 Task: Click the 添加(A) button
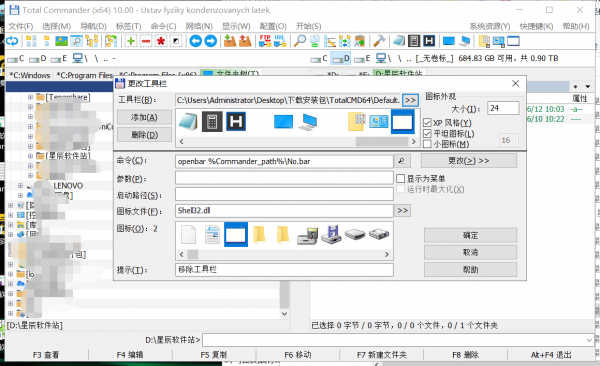tap(144, 118)
